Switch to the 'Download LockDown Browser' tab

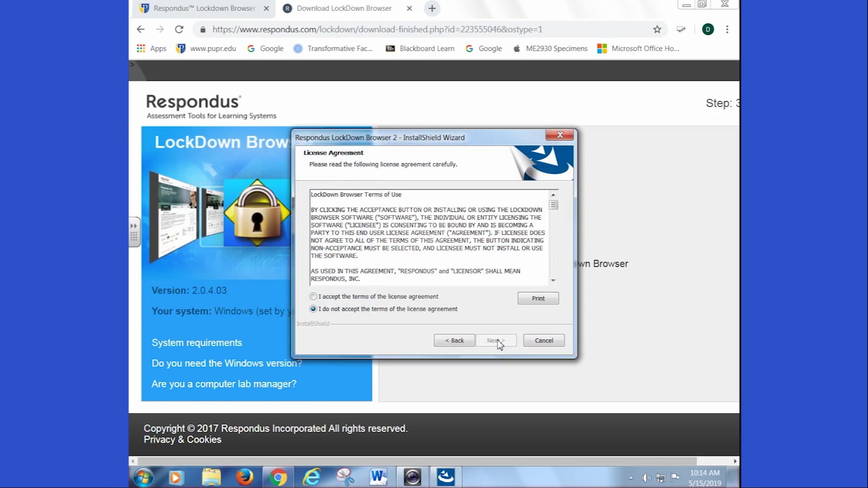click(344, 8)
